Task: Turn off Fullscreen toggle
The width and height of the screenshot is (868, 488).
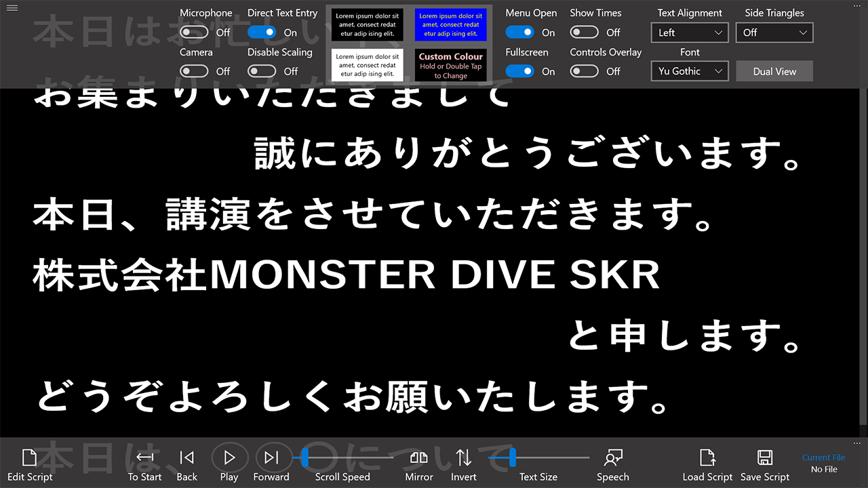Action: click(520, 71)
